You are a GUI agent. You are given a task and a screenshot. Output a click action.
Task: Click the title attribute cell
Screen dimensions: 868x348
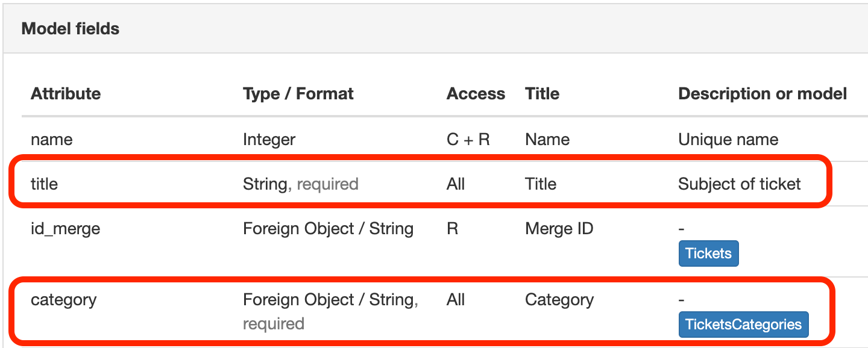coord(45,184)
